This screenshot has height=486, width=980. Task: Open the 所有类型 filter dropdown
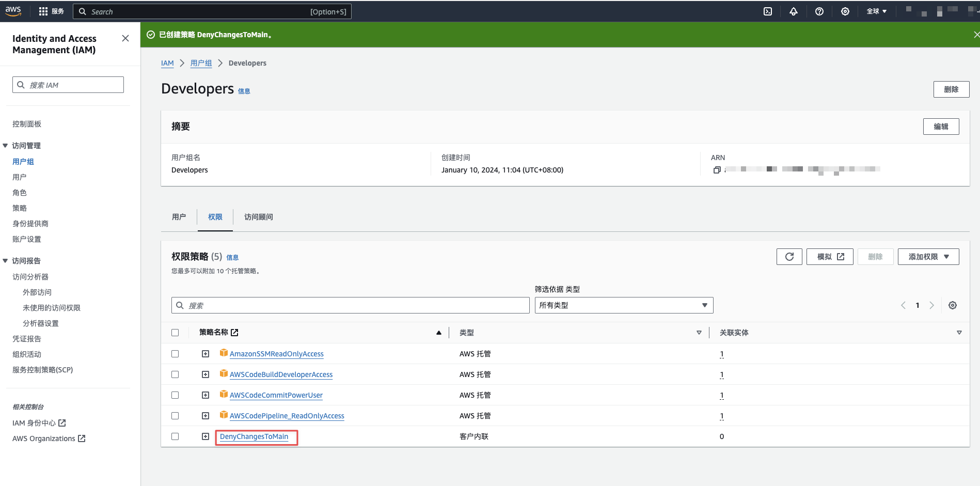coord(624,305)
